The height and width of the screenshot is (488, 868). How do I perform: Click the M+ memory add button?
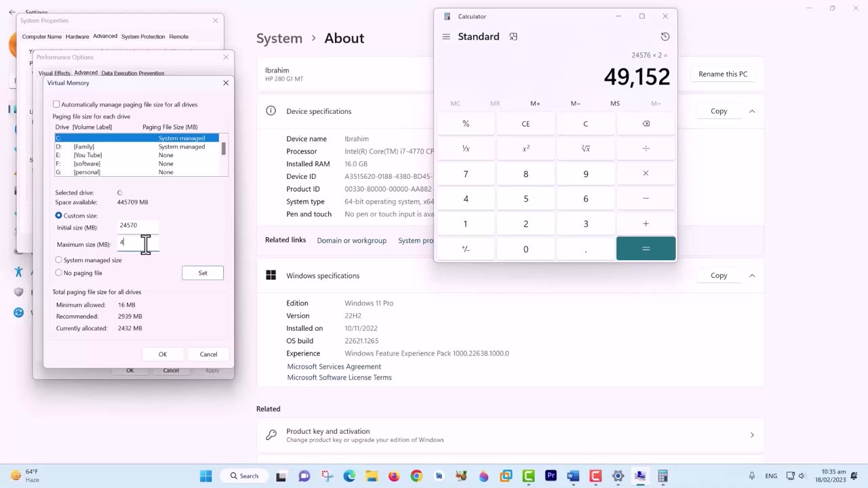point(535,104)
